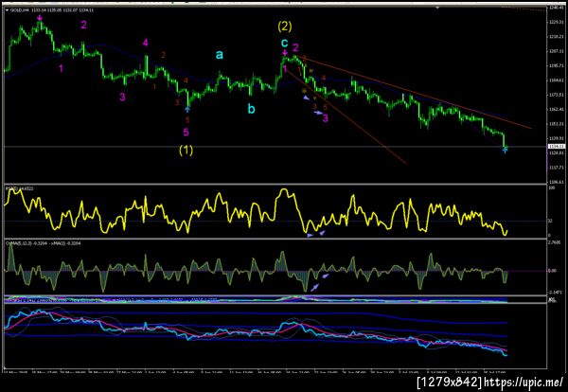The height and width of the screenshot is (392, 568).
Task: Select the gray horizontal current price line
Action: 275,147
